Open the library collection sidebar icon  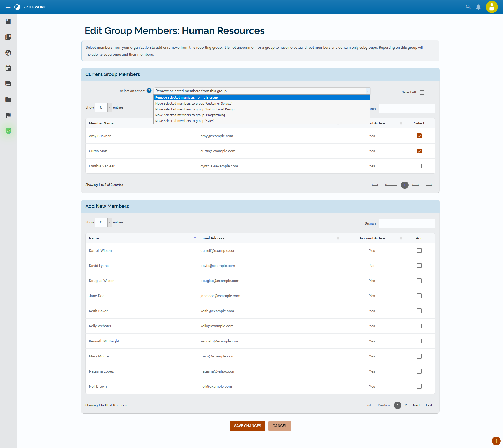pyautogui.click(x=8, y=37)
